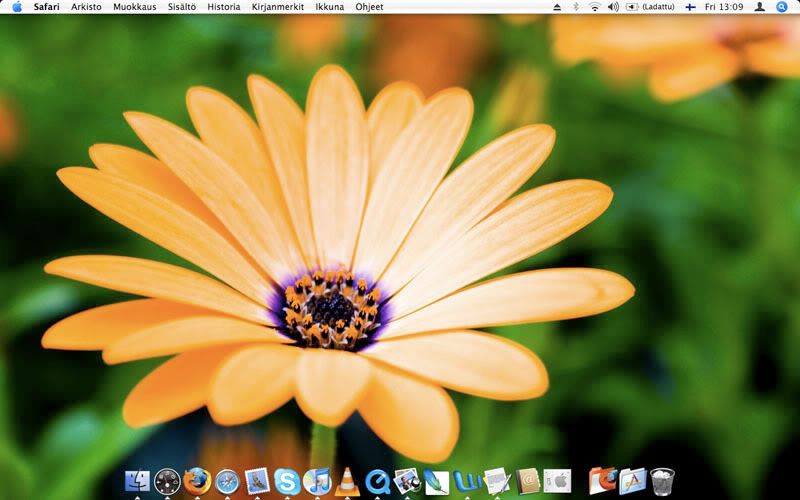Open the Muokkaus menu
This screenshot has width=800, height=500.
[135, 7]
